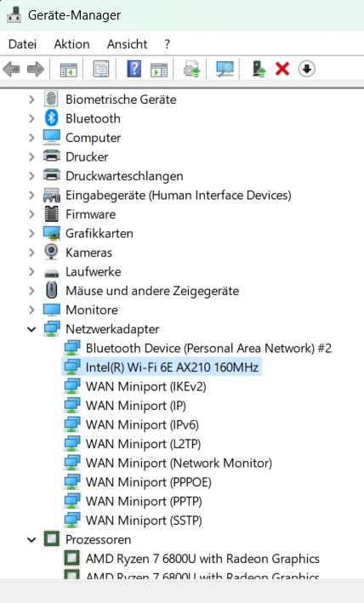Click the Forward arrow toolbar icon
The height and width of the screenshot is (603, 364).
(x=36, y=70)
